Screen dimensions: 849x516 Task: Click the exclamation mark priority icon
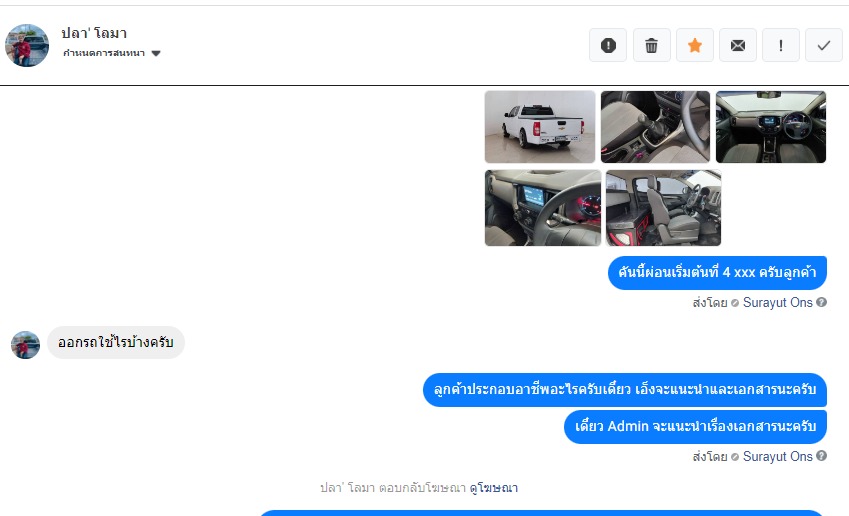[781, 45]
